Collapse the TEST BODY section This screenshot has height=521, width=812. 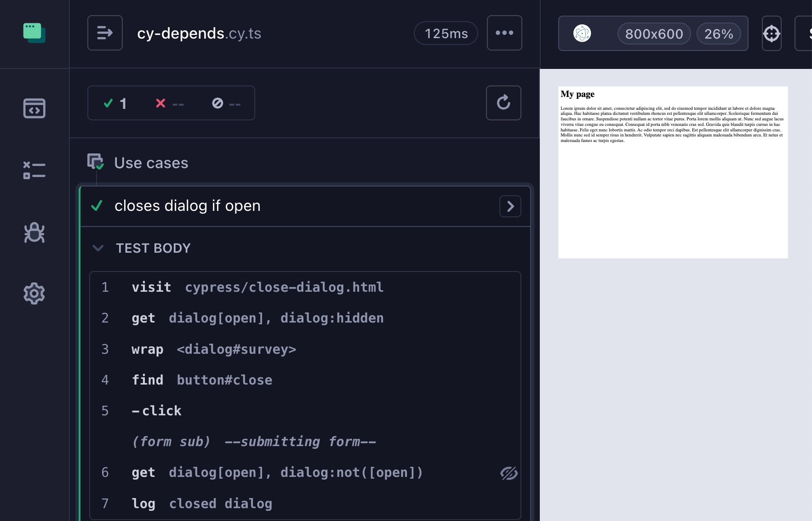click(98, 249)
